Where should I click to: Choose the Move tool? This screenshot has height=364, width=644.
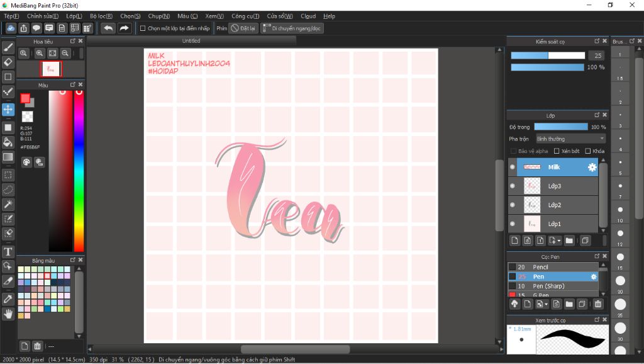(x=8, y=110)
